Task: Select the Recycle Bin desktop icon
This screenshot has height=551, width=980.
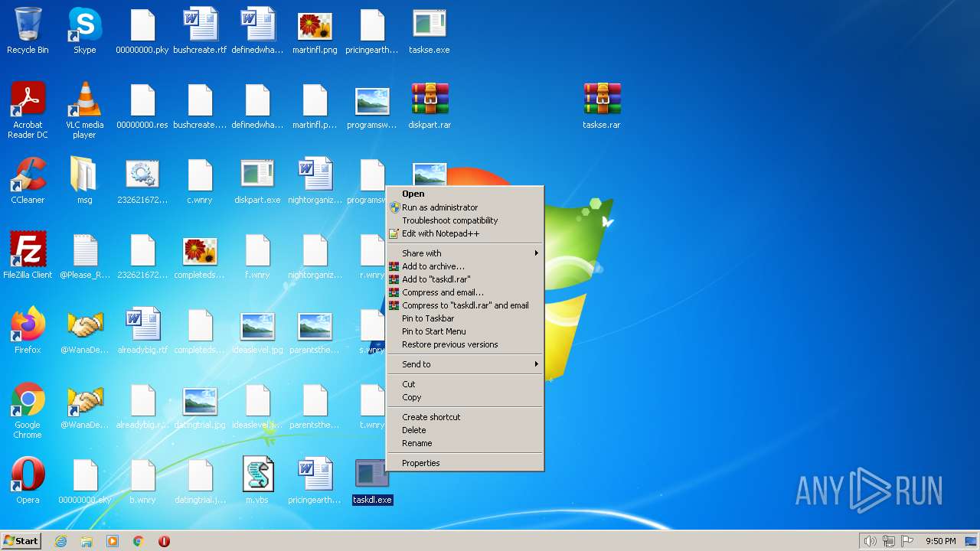Action: click(28, 31)
